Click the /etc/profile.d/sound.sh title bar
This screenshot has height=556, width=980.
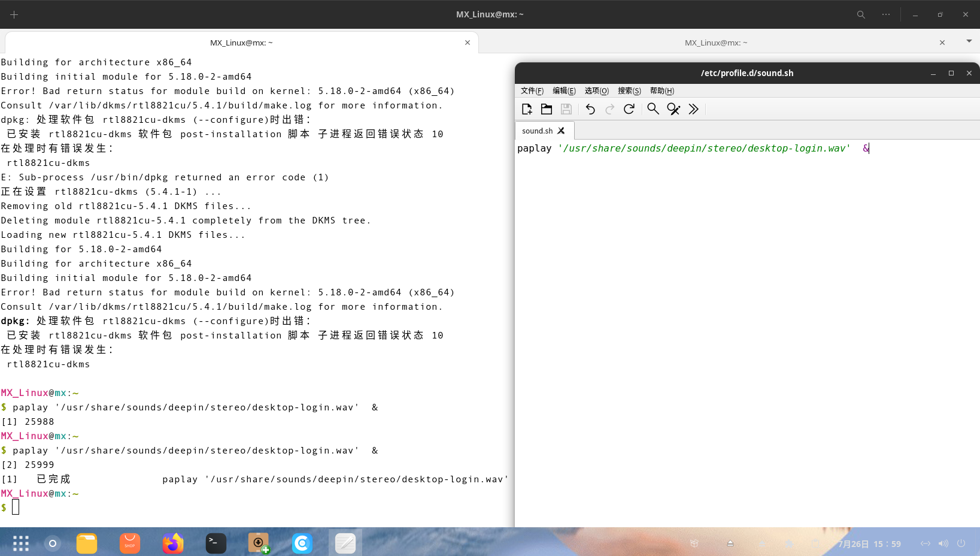point(747,73)
